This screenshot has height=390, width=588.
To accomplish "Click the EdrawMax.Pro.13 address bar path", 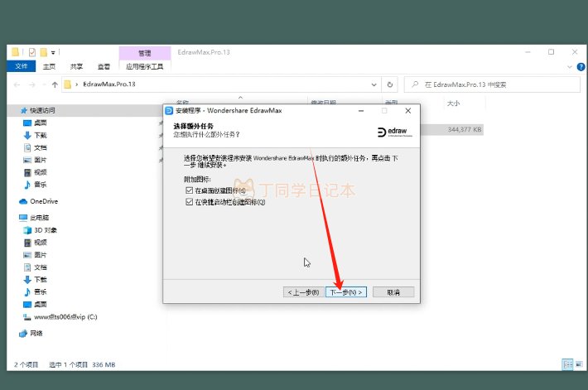I will click(x=109, y=84).
